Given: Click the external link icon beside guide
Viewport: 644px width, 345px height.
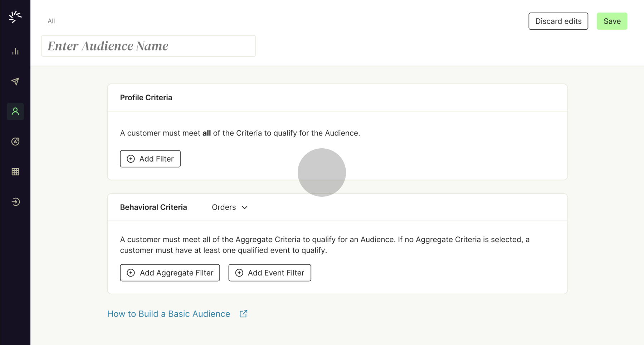Looking at the screenshot, I should click(243, 314).
